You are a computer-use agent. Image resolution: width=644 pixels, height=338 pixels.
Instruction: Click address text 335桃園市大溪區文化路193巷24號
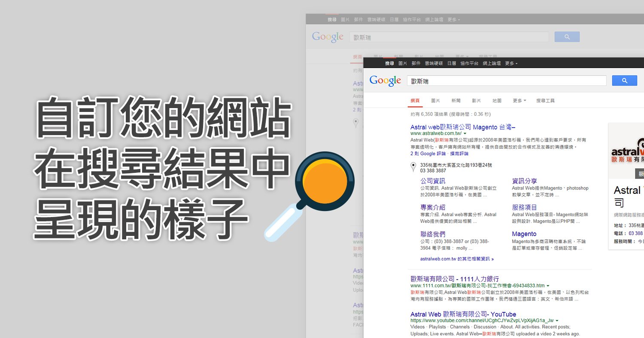[x=456, y=165]
